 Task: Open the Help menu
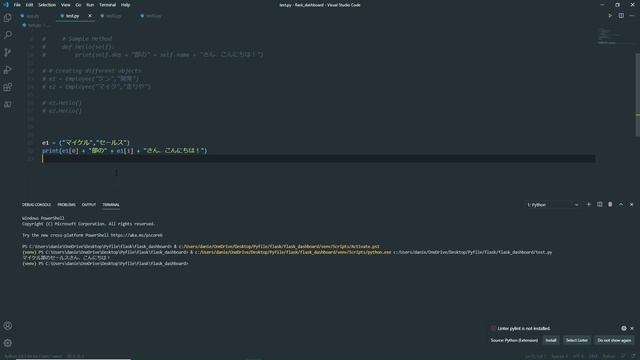pyautogui.click(x=125, y=5)
